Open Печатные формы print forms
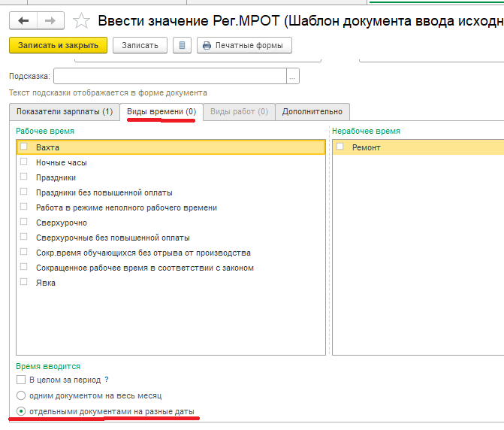504x430 pixels. [x=244, y=46]
